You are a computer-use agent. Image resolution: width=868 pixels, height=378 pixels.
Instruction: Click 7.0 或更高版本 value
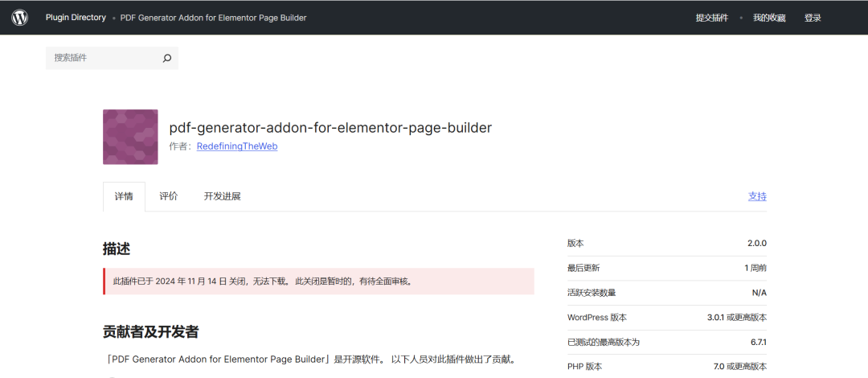coord(740,367)
